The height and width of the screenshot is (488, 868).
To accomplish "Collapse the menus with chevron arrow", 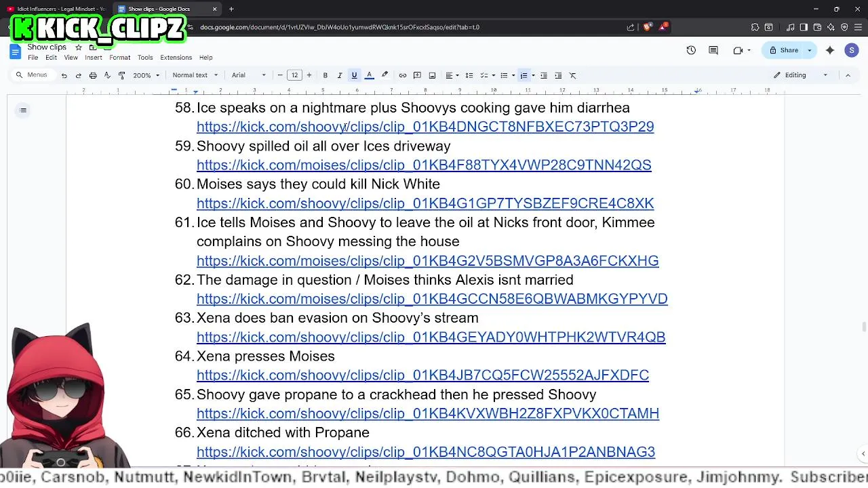I will click(848, 75).
